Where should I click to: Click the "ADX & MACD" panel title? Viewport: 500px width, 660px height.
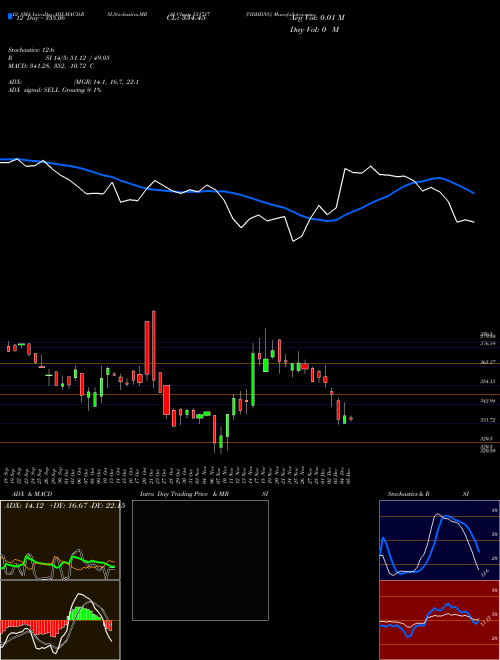pos(30,494)
